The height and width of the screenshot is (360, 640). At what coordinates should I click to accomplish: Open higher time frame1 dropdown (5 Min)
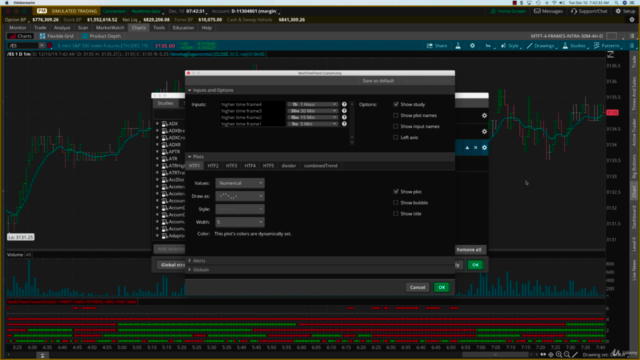pyautogui.click(x=313, y=124)
